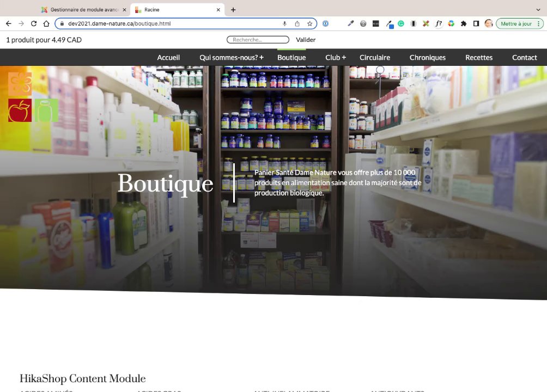Click the Valider search button
Viewport: 547px width, 392px height.
(x=306, y=40)
